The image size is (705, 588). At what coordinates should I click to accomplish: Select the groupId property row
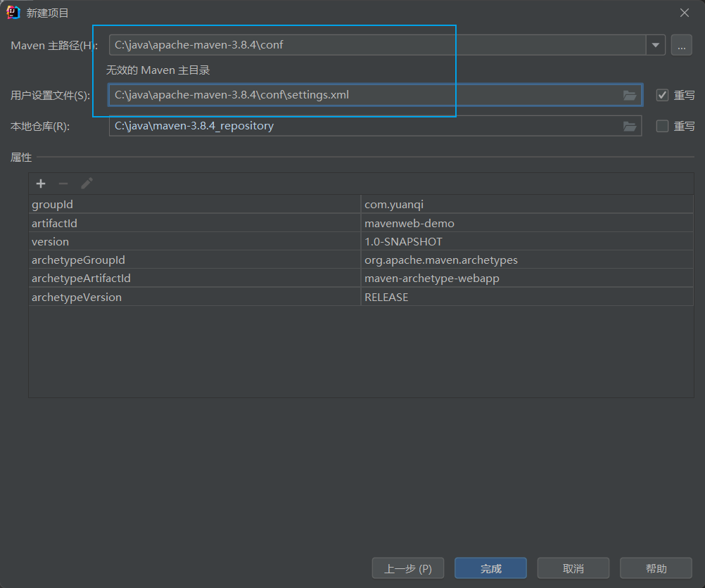361,204
